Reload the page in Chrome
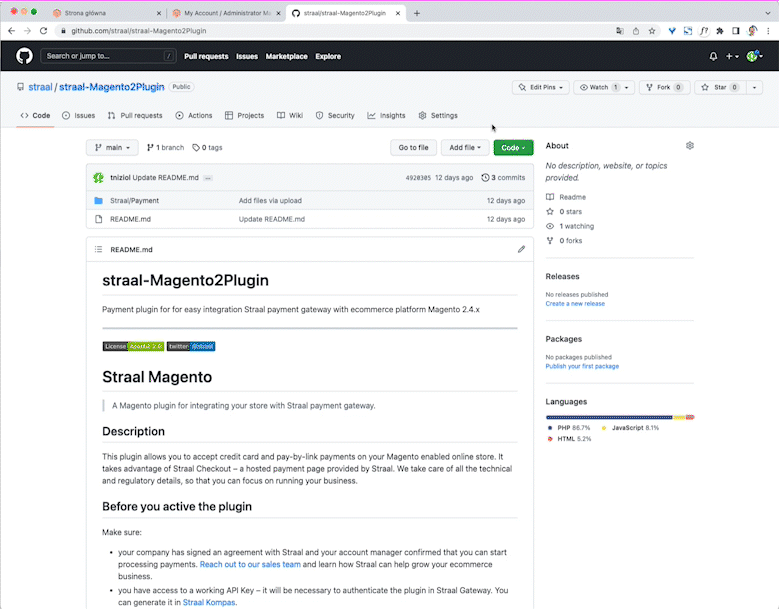This screenshot has width=779, height=609. pyautogui.click(x=44, y=31)
